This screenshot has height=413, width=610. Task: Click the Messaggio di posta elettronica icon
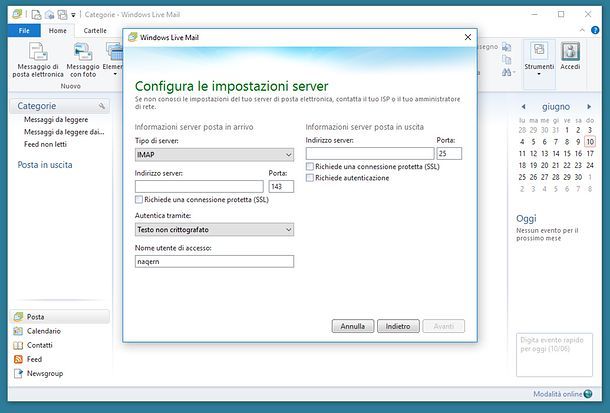click(x=38, y=52)
